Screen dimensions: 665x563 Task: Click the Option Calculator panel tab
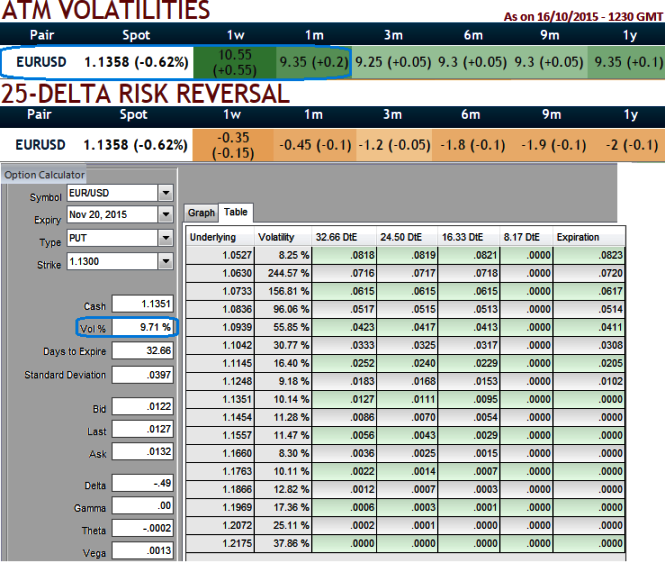(x=35, y=175)
